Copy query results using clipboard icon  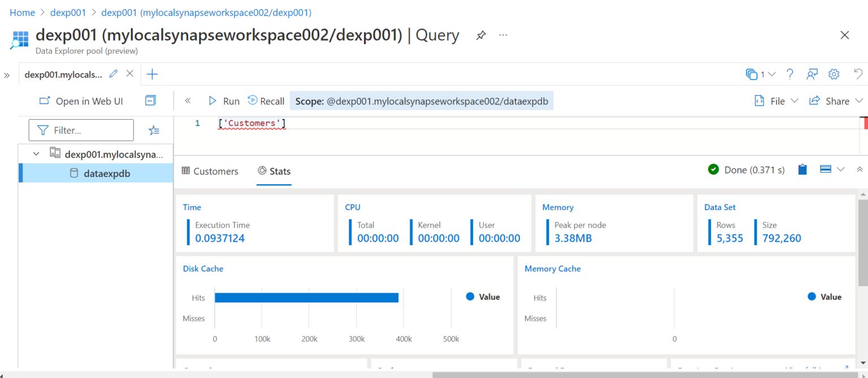point(802,169)
